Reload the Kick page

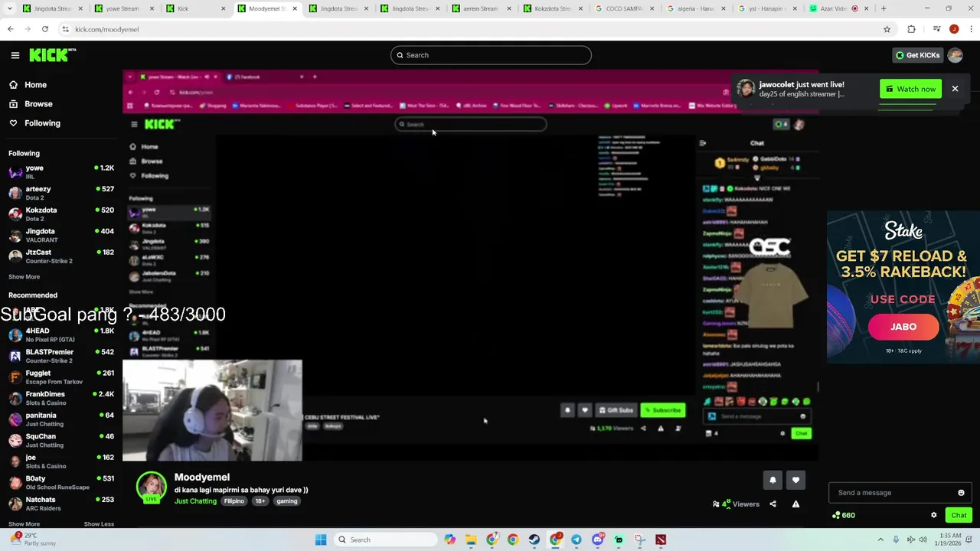(45, 29)
